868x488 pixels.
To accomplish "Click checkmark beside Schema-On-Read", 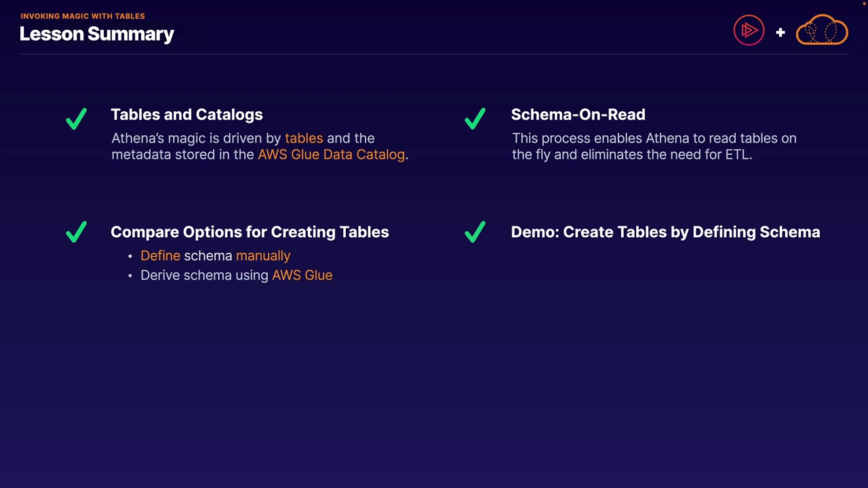I will tap(475, 119).
